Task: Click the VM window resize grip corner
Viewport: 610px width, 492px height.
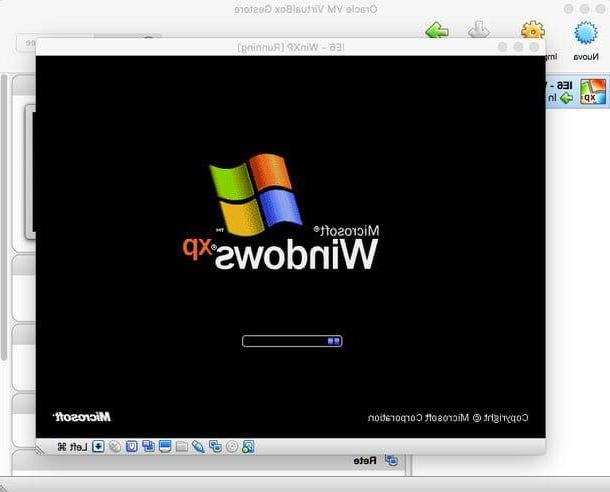Action: point(40,449)
